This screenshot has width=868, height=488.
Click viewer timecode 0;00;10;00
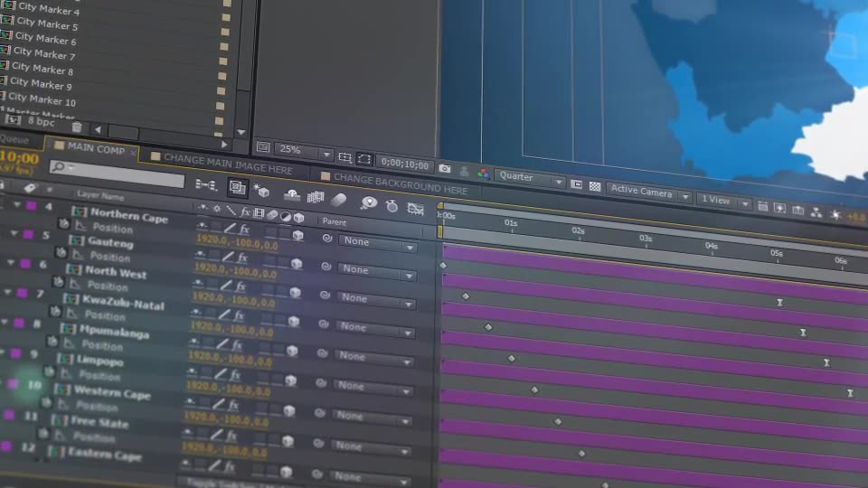point(405,164)
